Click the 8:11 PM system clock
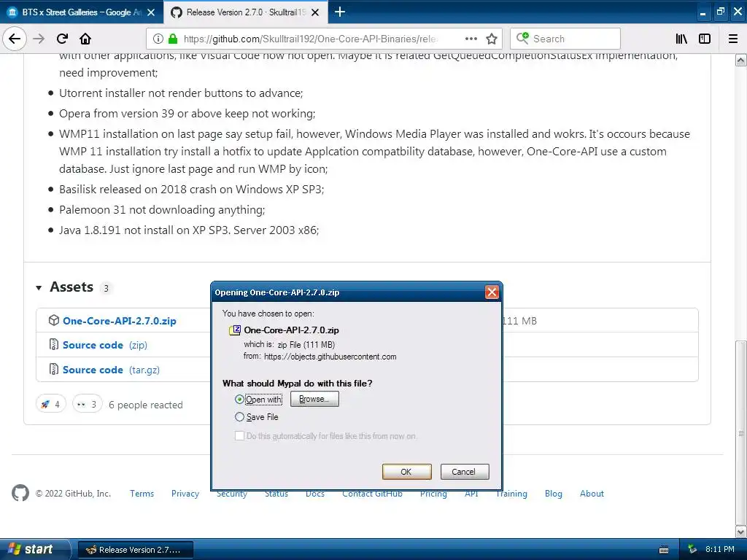Image resolution: width=747 pixels, height=560 pixels. click(720, 550)
